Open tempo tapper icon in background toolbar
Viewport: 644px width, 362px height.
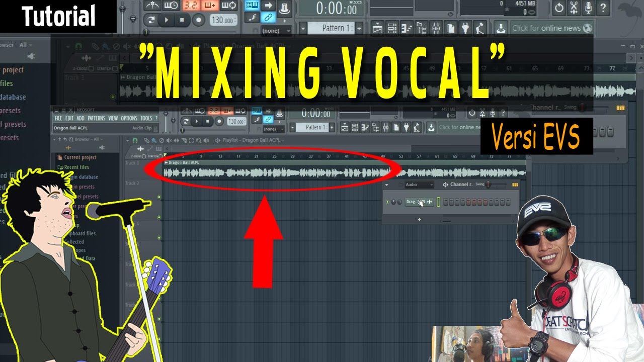(x=480, y=28)
